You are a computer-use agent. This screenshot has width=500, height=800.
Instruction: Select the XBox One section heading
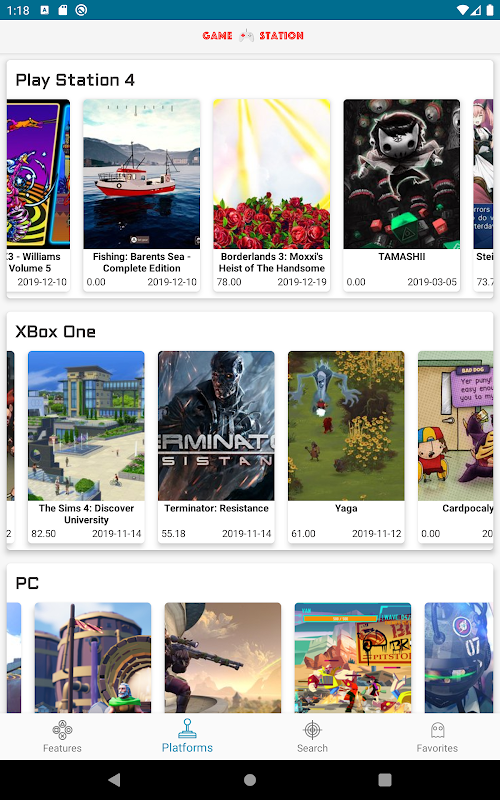[56, 332]
